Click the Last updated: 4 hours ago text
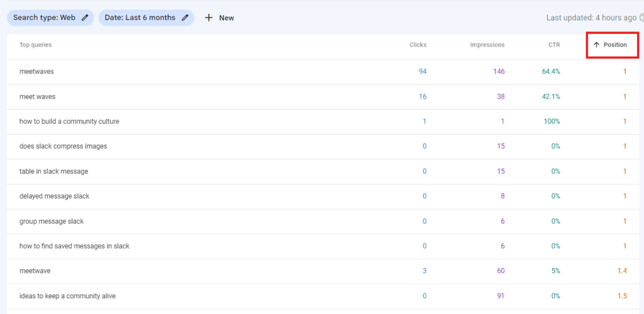The image size is (644, 314). (x=591, y=18)
